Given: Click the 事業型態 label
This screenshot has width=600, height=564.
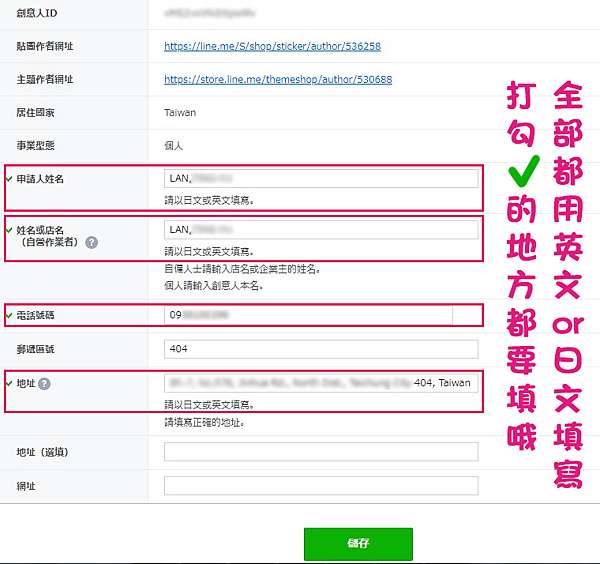Looking at the screenshot, I should coord(35,146).
